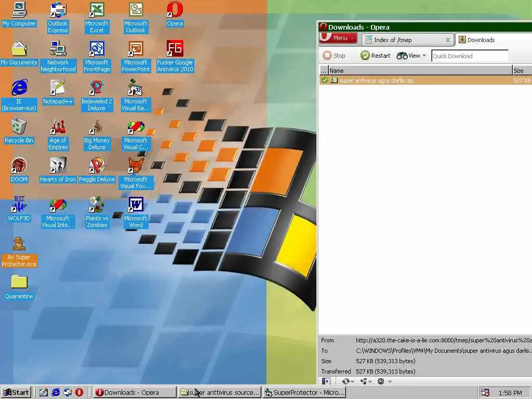The image size is (532, 399).
Task: Click the green completed checkmark on the download
Action: (324, 81)
